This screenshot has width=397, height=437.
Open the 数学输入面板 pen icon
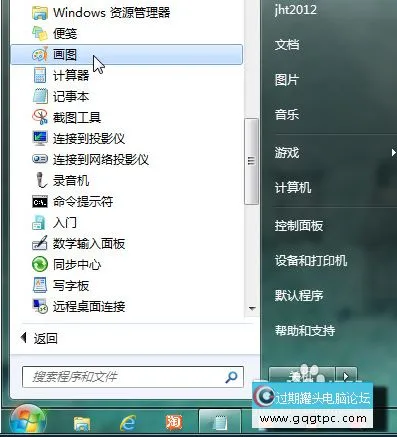tap(40, 243)
